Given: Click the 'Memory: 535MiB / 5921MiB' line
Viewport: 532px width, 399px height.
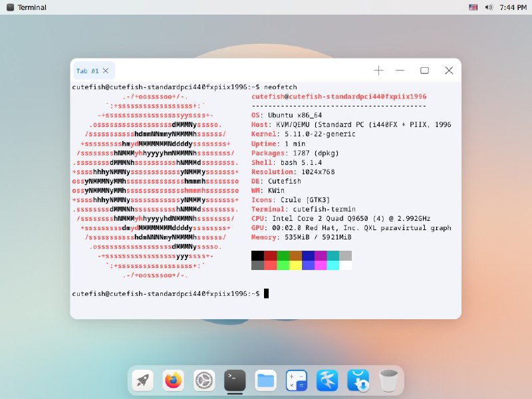Looking at the screenshot, I should [301, 237].
